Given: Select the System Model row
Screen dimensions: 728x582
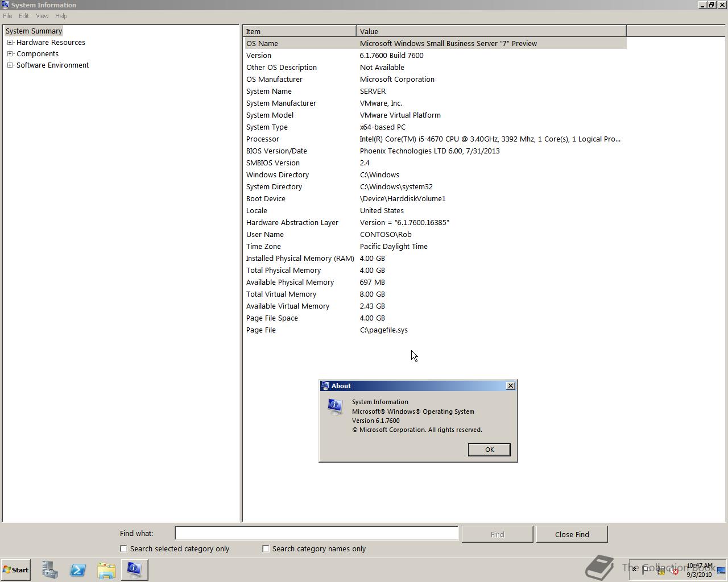Looking at the screenshot, I should pyautogui.click(x=435, y=115).
